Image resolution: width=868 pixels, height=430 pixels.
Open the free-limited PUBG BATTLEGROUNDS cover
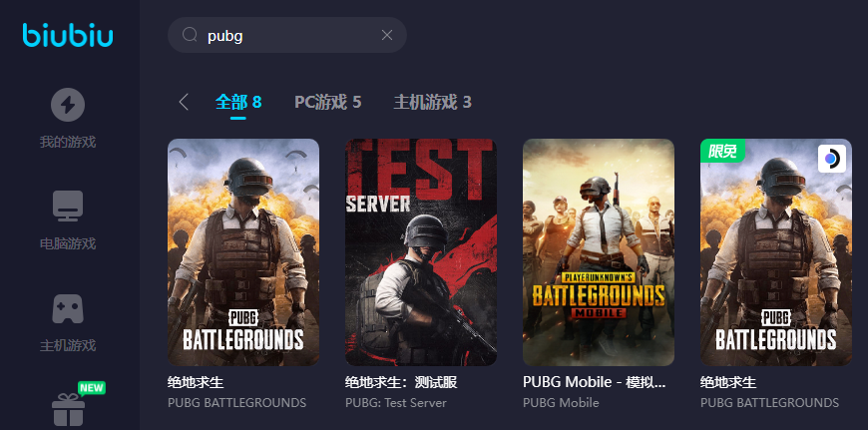click(776, 251)
